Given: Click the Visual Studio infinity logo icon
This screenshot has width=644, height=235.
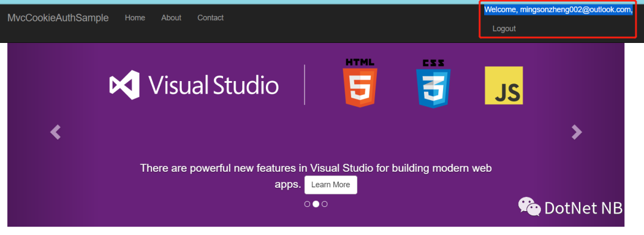Looking at the screenshot, I should [x=125, y=85].
